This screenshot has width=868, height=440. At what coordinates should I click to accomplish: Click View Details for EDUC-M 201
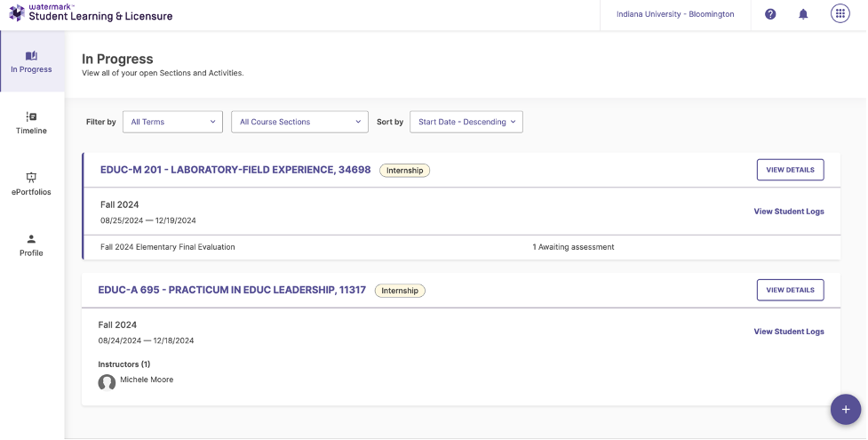point(790,170)
